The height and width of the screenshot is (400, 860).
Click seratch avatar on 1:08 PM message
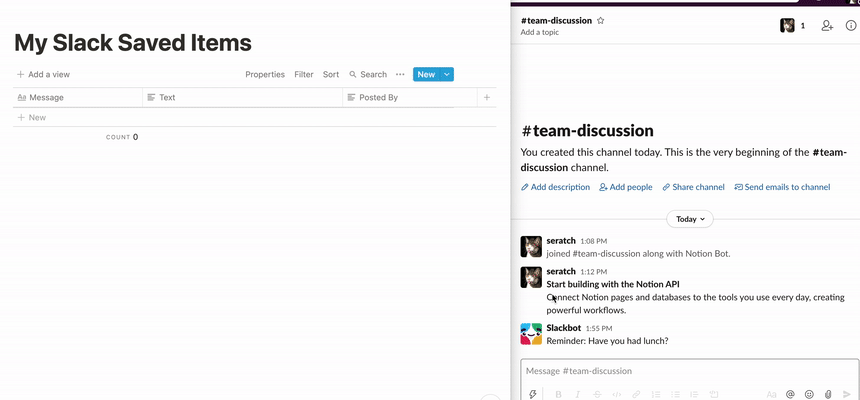531,246
